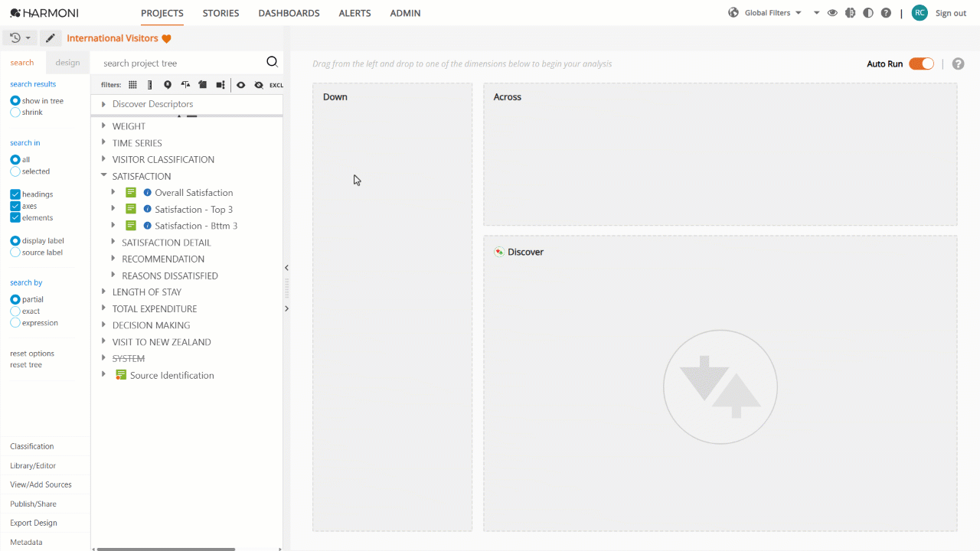This screenshot has height=551, width=980.
Task: Click the crossed-out eye hidden filter
Action: (x=259, y=85)
